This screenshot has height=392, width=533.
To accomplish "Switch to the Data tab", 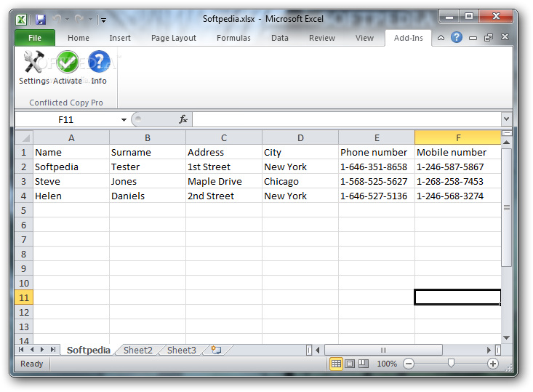I will pos(280,38).
